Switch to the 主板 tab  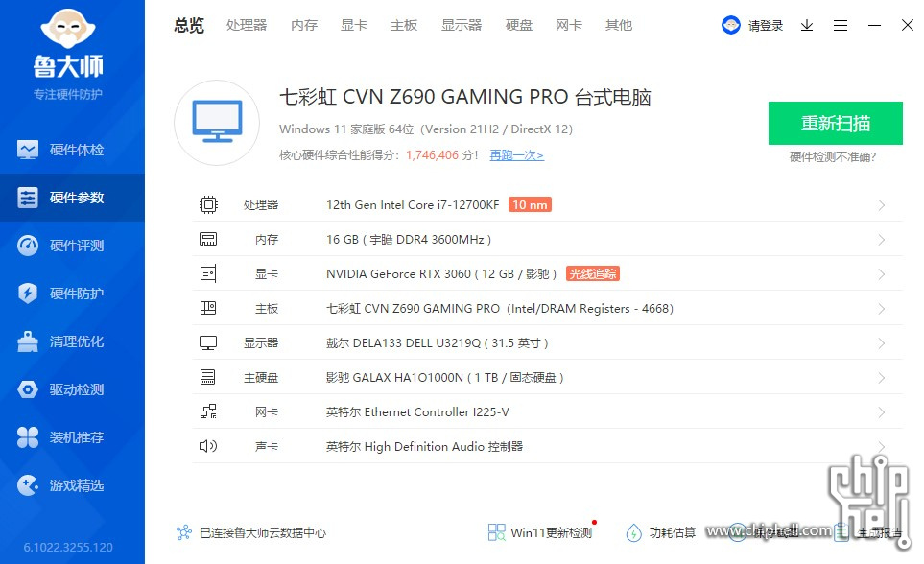(x=404, y=25)
